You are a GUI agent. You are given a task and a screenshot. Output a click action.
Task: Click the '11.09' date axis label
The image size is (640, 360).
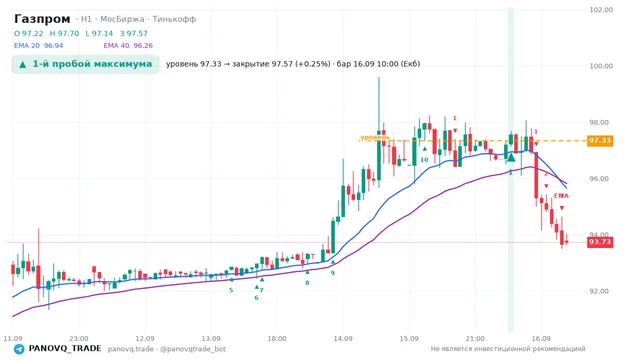click(13, 338)
